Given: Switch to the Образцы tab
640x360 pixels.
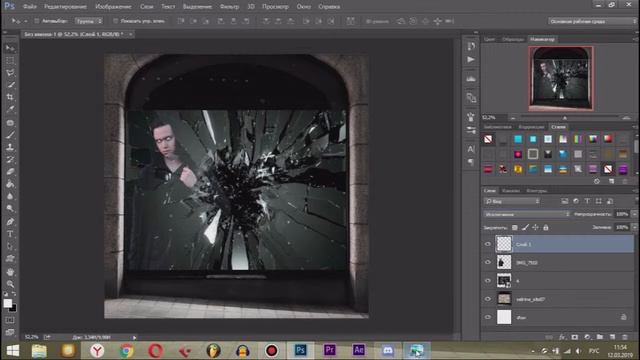Looking at the screenshot, I should (513, 39).
